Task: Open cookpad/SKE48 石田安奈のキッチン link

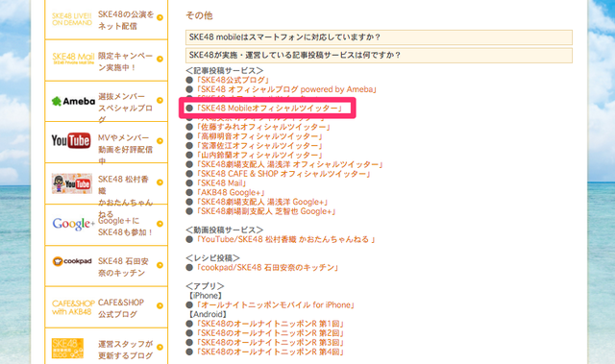Action: [x=267, y=268]
